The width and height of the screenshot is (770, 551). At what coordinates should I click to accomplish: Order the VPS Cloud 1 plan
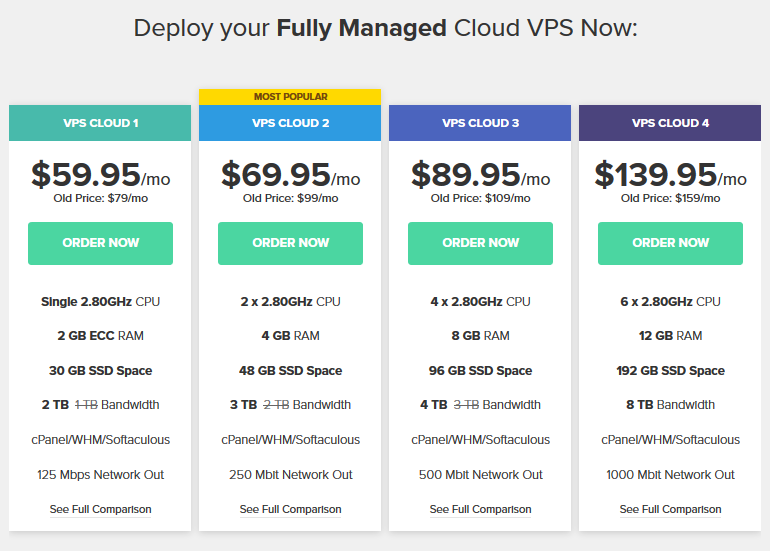tap(100, 243)
